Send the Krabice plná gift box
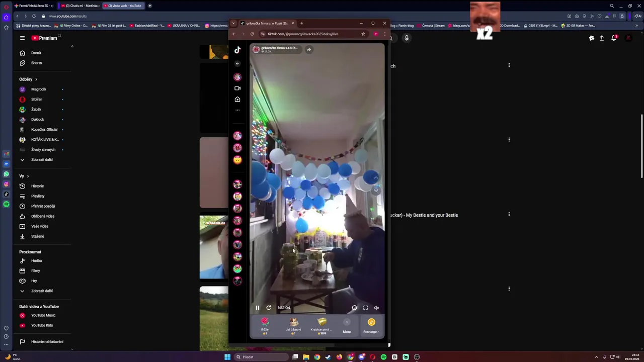 click(x=322, y=326)
